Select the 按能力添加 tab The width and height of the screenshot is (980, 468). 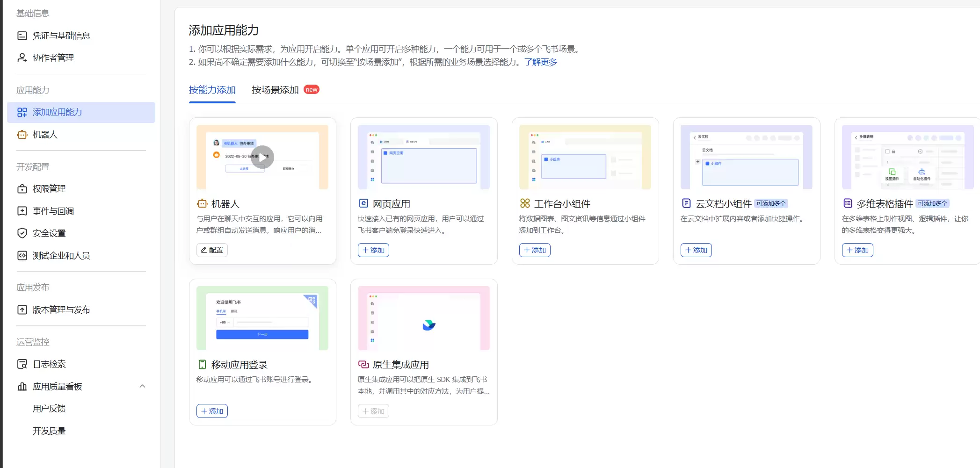212,90
